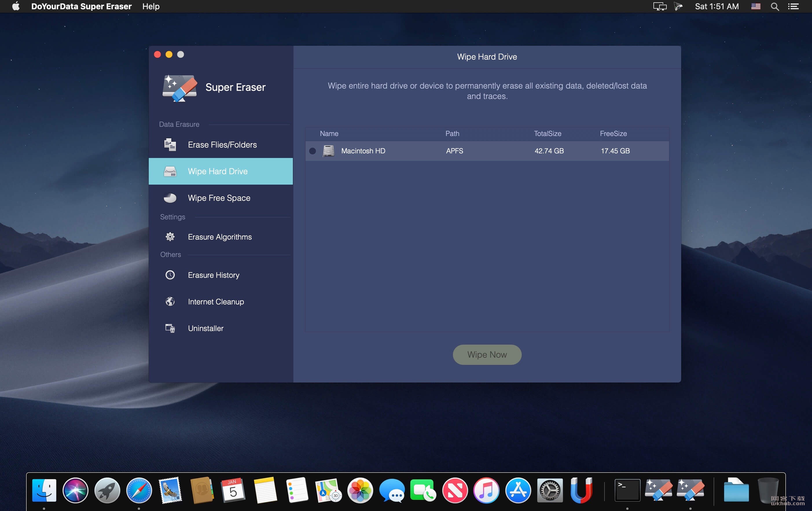Click the APFS path cell

454,151
